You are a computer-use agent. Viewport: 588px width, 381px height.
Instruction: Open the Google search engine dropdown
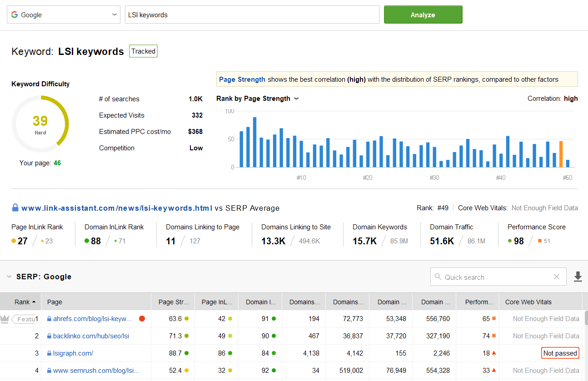tap(64, 15)
